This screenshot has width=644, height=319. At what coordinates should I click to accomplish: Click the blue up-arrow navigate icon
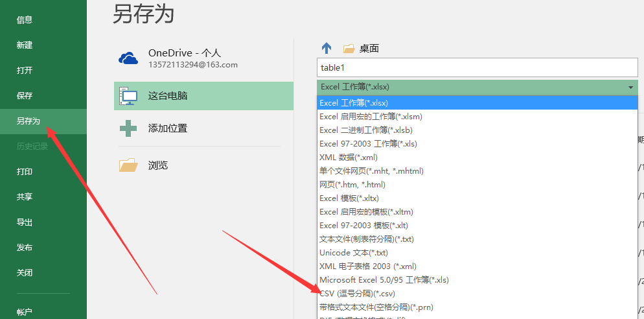click(x=327, y=48)
